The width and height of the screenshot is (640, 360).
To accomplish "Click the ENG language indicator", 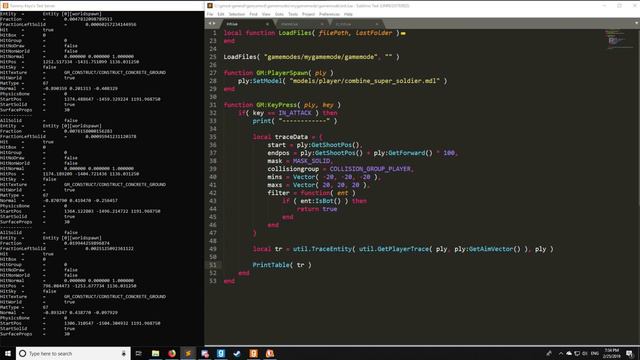I will (595, 353).
